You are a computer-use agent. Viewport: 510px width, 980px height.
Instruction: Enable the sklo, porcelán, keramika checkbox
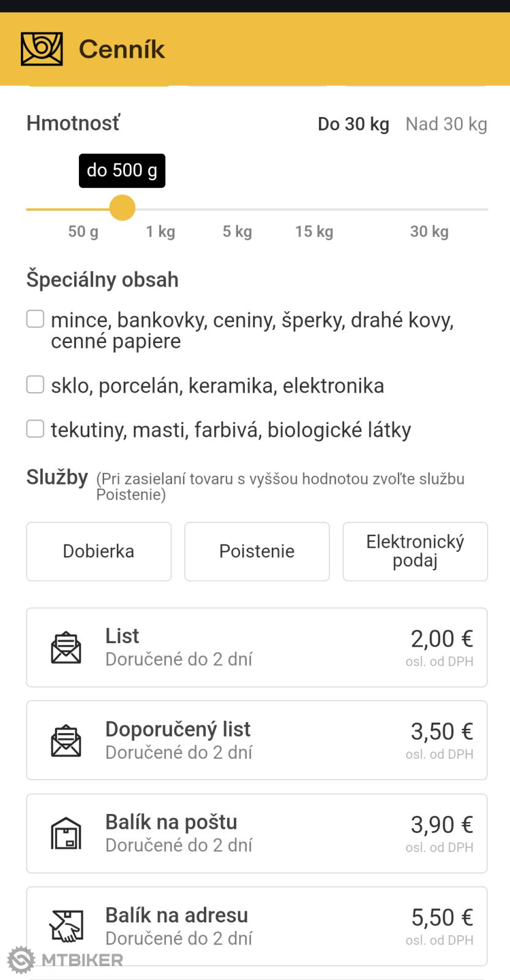pos(36,385)
